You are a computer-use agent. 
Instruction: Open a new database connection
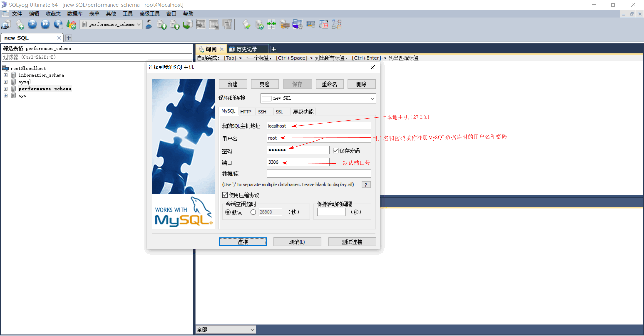coord(6,24)
